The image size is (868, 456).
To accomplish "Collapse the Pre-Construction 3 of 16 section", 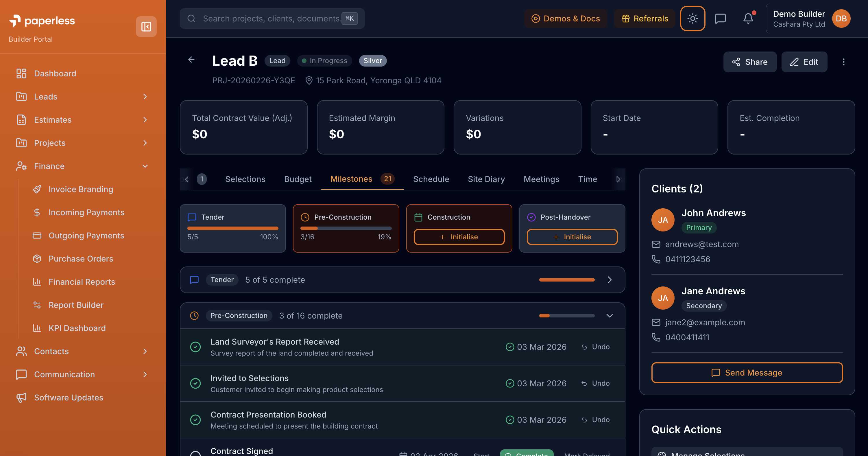I will tap(402, 316).
